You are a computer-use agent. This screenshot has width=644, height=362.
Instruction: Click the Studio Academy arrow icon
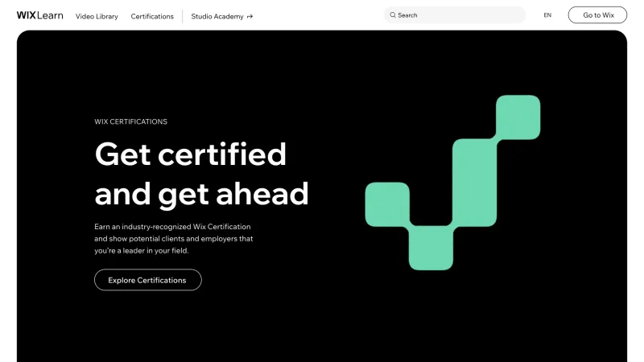(250, 16)
